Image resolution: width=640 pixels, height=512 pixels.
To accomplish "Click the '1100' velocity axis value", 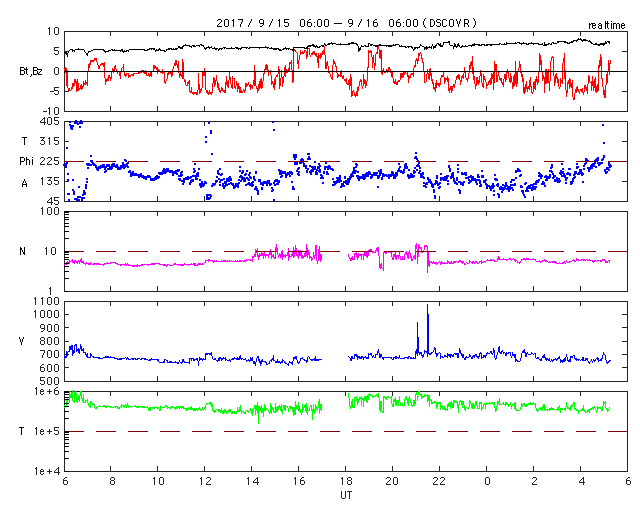I will point(48,301).
